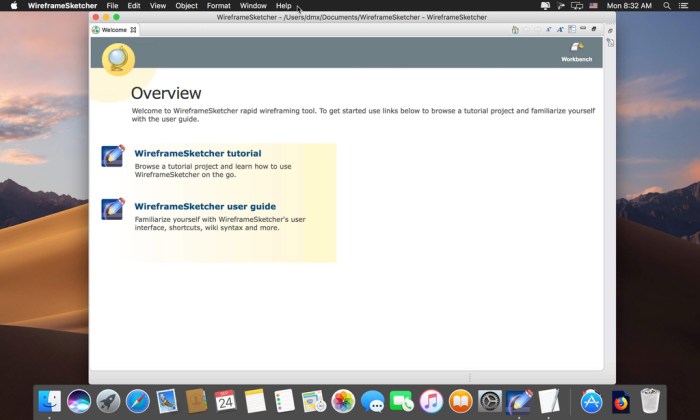Open Calendar from the Dock

pos(225,401)
